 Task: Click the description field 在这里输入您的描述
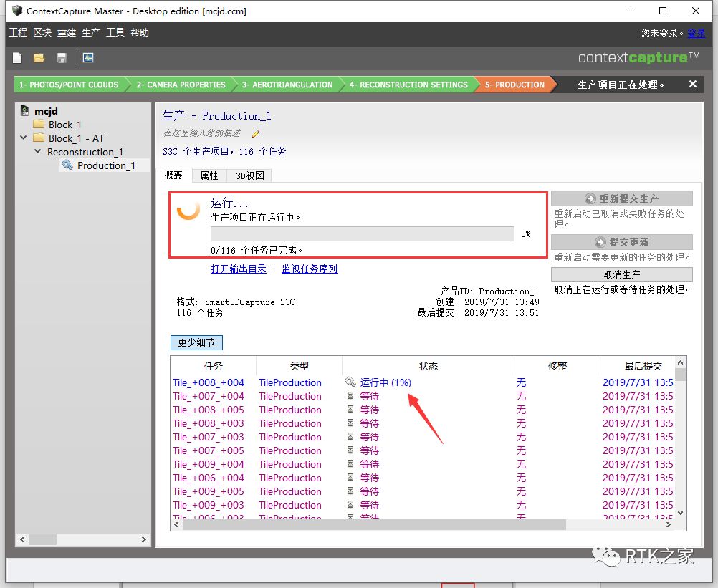[202, 133]
